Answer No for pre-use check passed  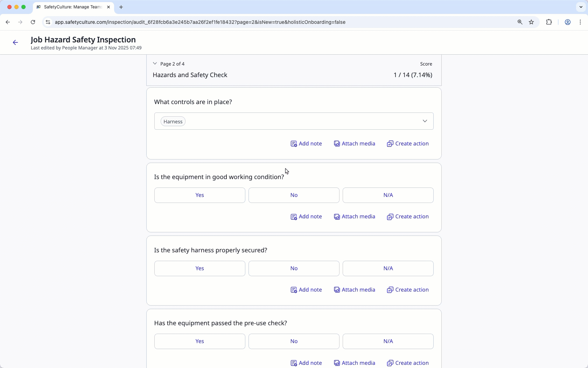click(x=294, y=341)
